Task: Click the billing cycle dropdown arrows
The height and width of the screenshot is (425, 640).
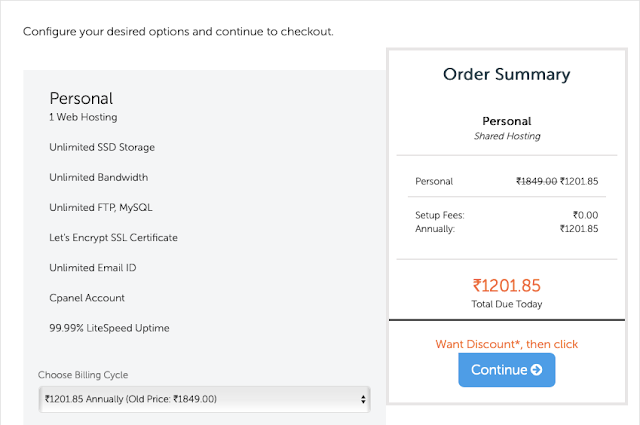Action: click(x=361, y=399)
